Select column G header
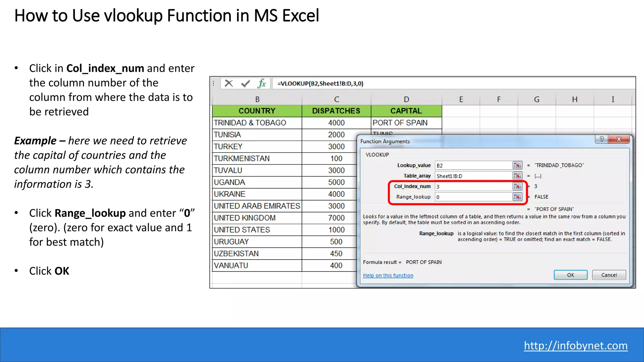 537,99
